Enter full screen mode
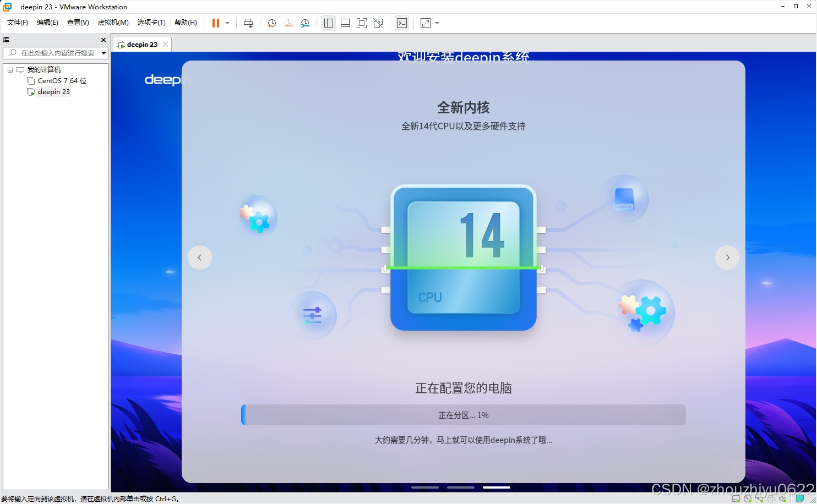 (x=362, y=23)
